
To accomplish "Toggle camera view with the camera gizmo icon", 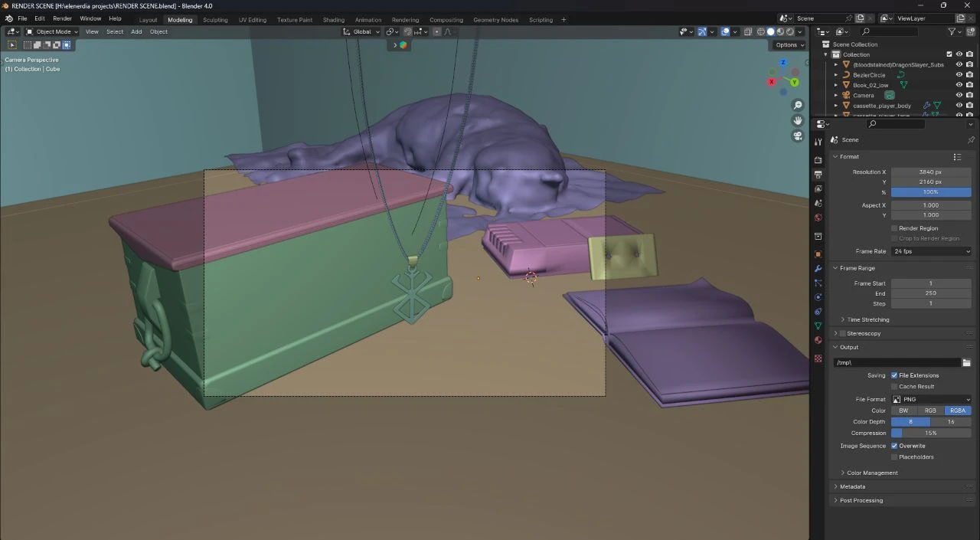I will click(797, 136).
